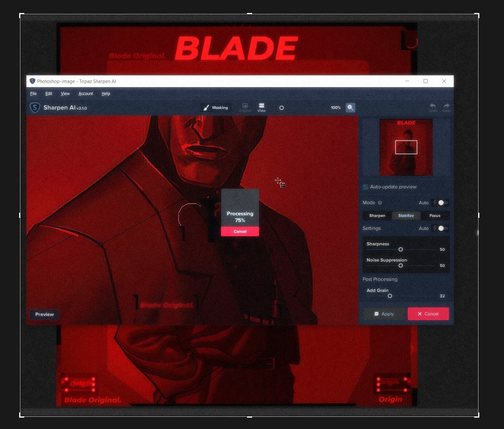504x429 pixels.
Task: Minimize the Topaz Sharpen AI window
Action: (x=407, y=81)
